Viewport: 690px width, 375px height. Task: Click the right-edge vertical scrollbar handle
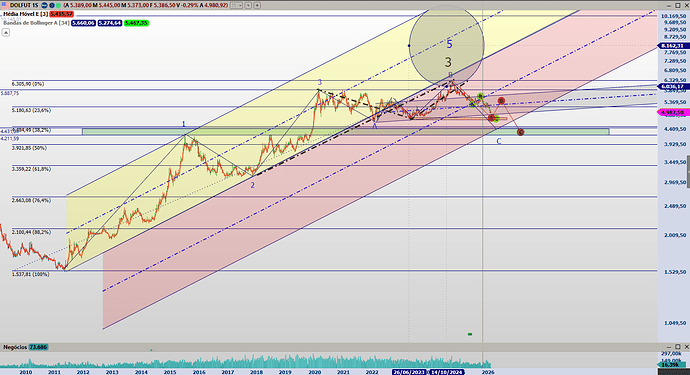[688, 172]
